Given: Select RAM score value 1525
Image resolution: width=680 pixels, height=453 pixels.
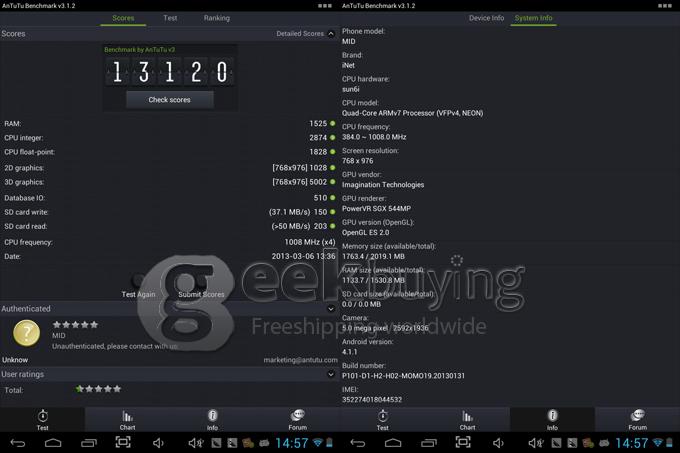Looking at the screenshot, I should (x=318, y=124).
